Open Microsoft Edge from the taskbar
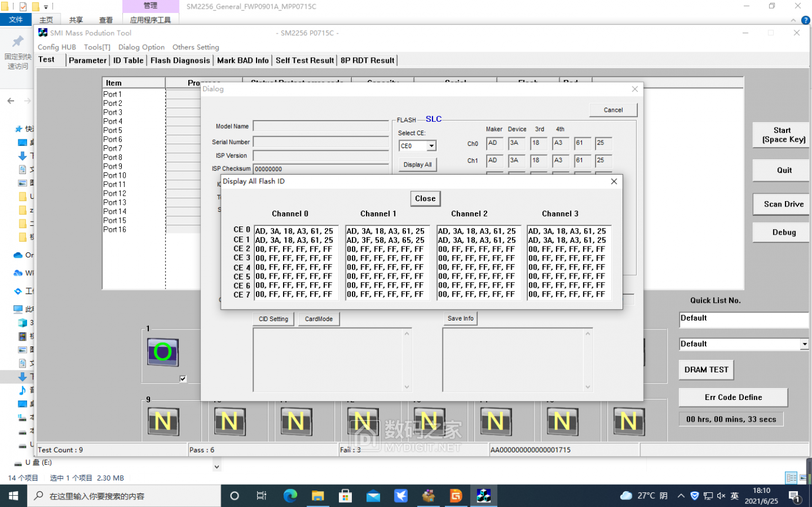 290,495
